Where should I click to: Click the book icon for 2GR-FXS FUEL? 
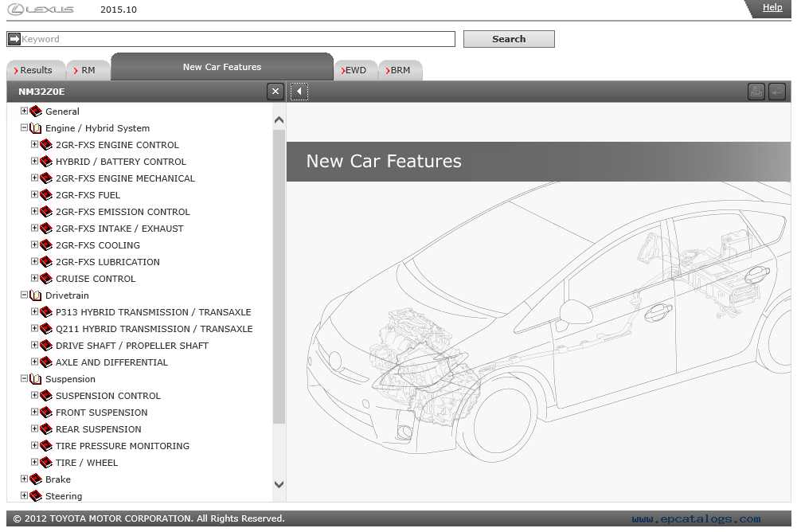coord(46,195)
